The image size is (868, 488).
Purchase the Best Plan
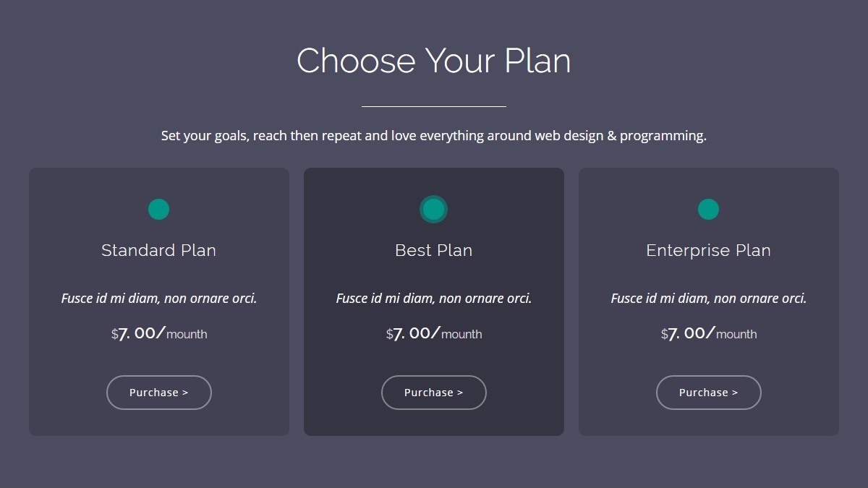click(433, 393)
